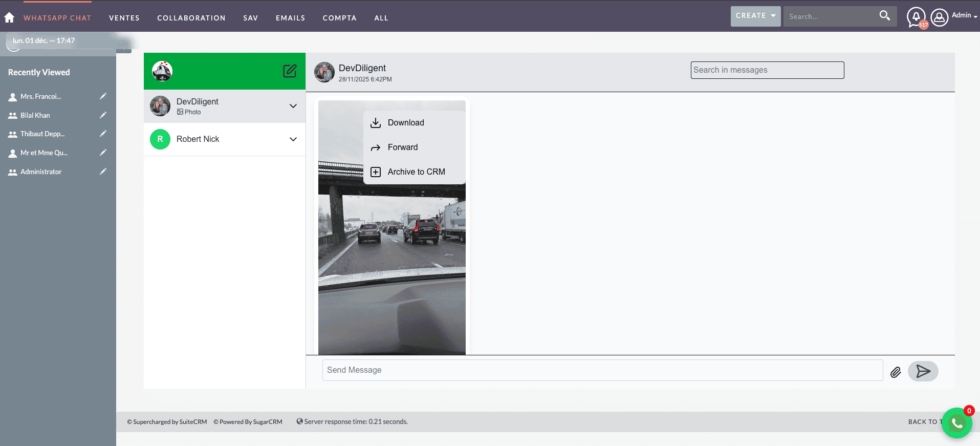Click the Search in messages field

click(x=767, y=70)
